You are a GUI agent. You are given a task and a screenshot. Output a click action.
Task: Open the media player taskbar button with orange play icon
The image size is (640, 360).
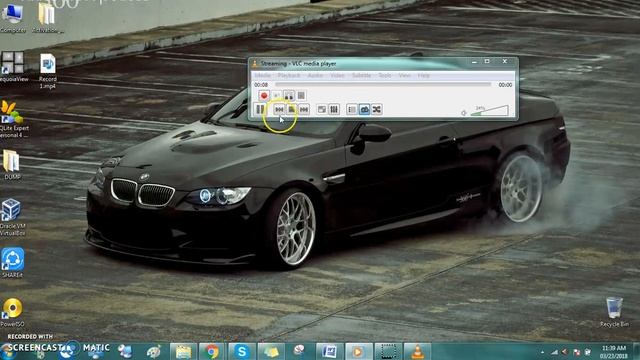[358, 351]
